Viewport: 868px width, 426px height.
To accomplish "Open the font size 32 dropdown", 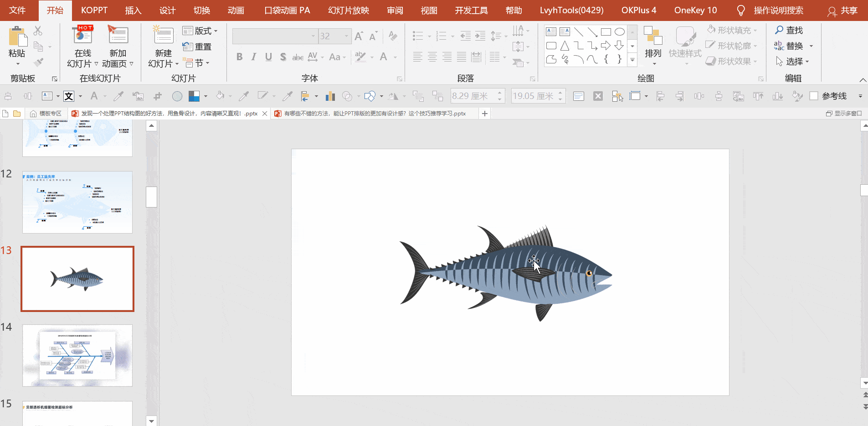I will 346,36.
